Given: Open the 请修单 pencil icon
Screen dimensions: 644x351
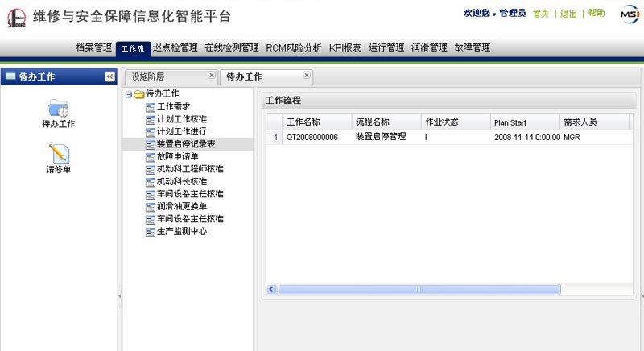Looking at the screenshot, I should [x=58, y=153].
